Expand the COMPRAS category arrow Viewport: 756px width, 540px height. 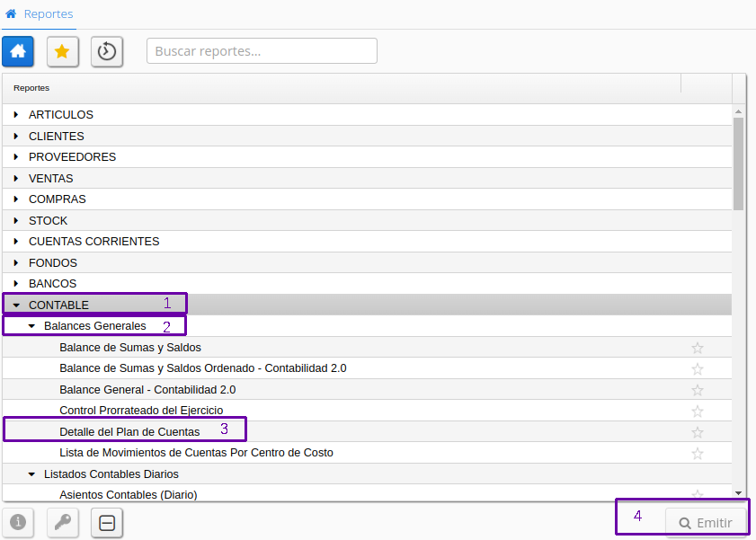[16, 199]
